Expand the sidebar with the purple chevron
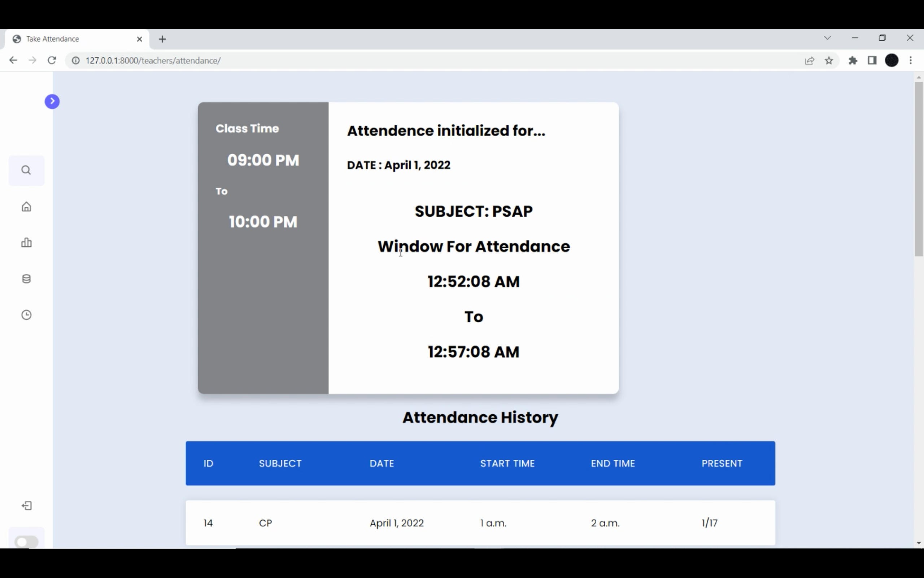The width and height of the screenshot is (924, 578). (x=52, y=101)
